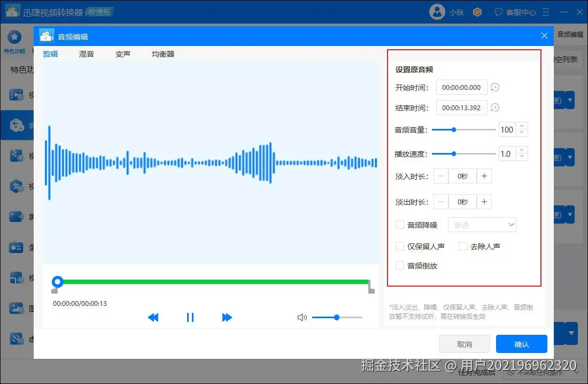Click the green timeline progress bar

tap(215, 281)
